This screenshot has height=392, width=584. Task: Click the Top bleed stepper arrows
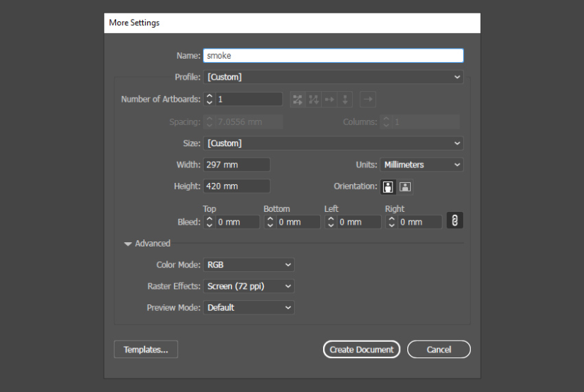[x=209, y=222]
